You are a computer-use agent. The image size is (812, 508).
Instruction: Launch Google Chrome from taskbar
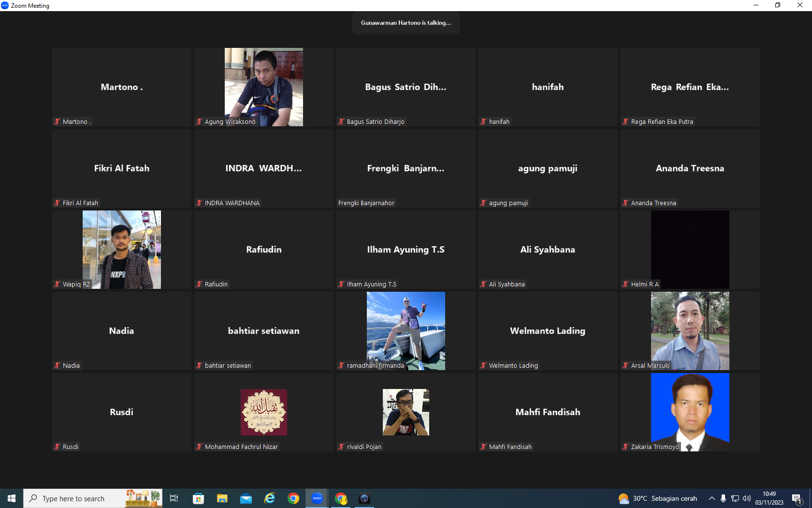(293, 498)
